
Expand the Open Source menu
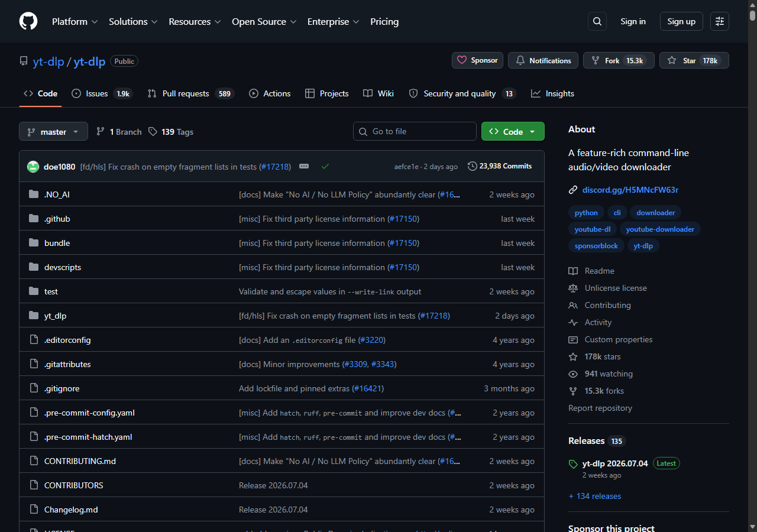click(264, 21)
